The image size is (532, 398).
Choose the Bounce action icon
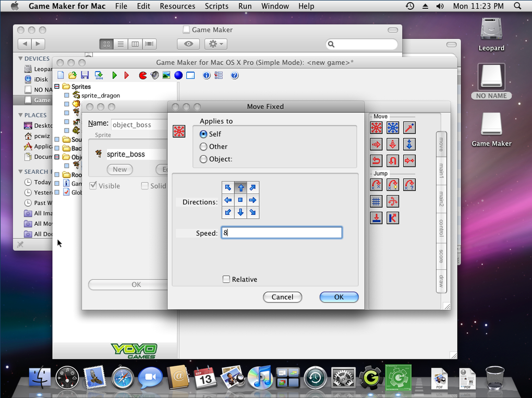(x=393, y=218)
